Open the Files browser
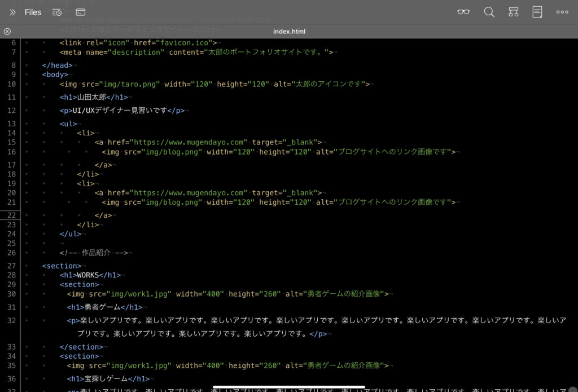The width and height of the screenshot is (578, 392). tap(33, 12)
